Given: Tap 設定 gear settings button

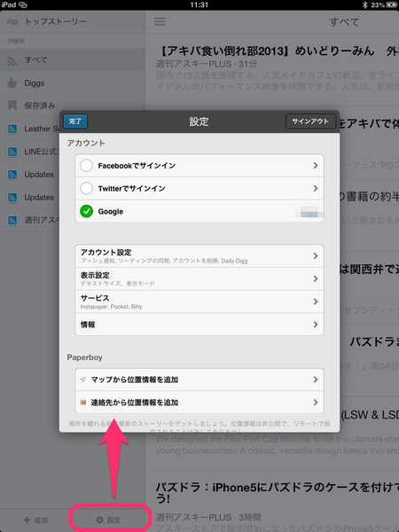Looking at the screenshot, I should 108,520.
